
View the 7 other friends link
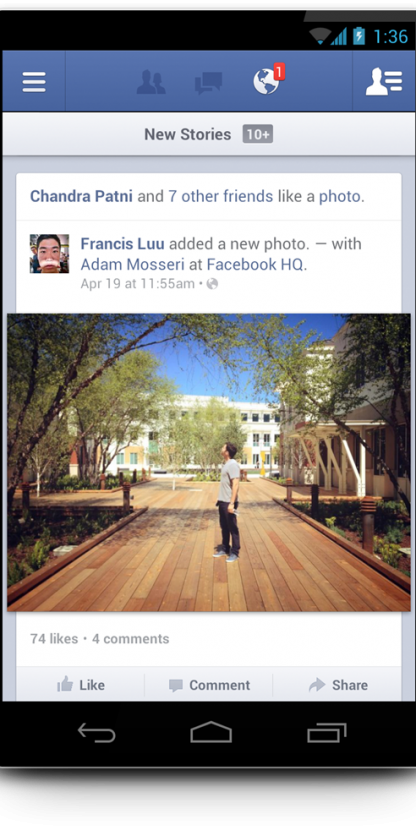pyautogui.click(x=221, y=197)
